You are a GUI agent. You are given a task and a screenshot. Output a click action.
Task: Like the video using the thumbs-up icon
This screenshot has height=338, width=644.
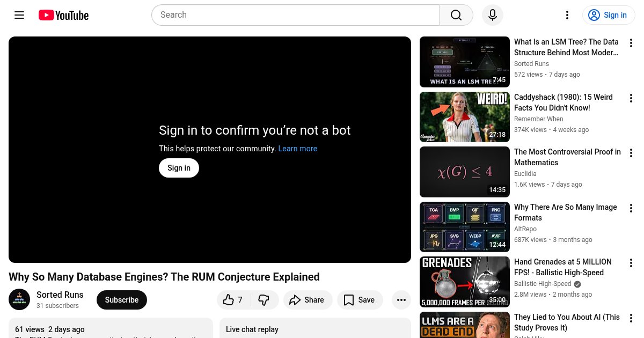229,300
